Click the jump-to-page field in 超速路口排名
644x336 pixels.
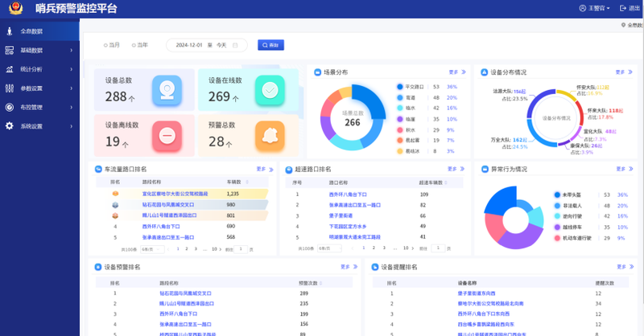coord(438,248)
